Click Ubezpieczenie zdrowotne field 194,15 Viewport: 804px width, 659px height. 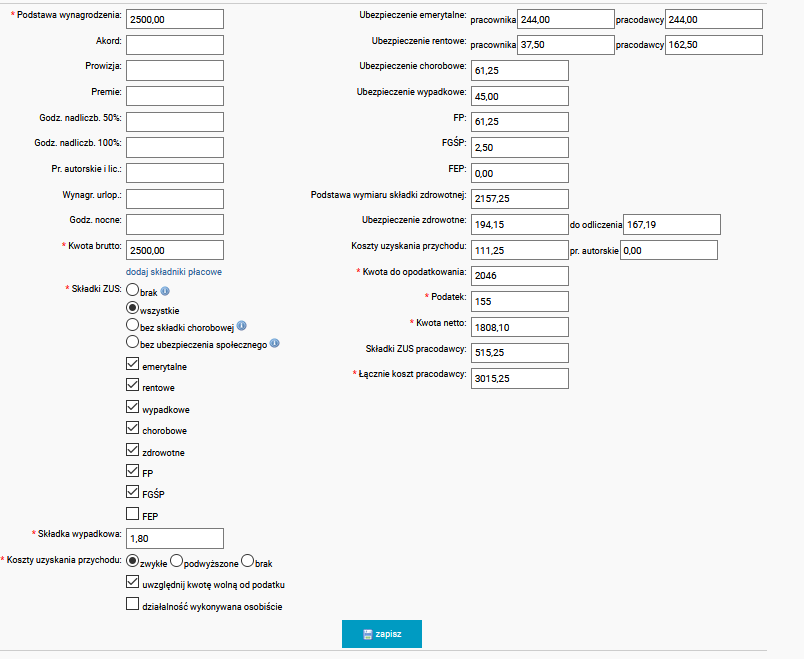pos(520,224)
